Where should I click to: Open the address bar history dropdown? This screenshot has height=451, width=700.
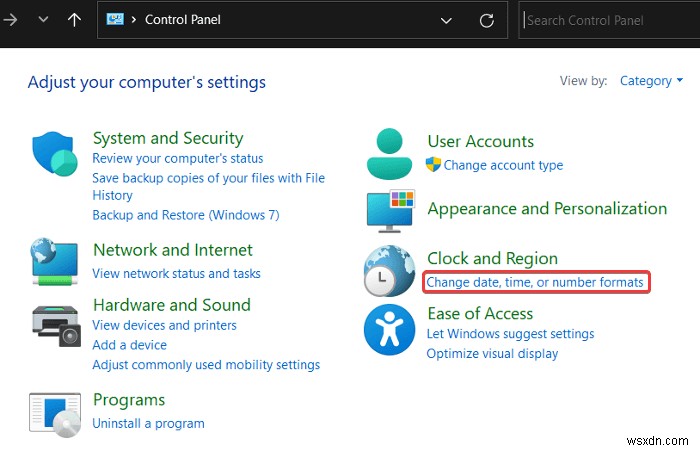pyautogui.click(x=446, y=20)
